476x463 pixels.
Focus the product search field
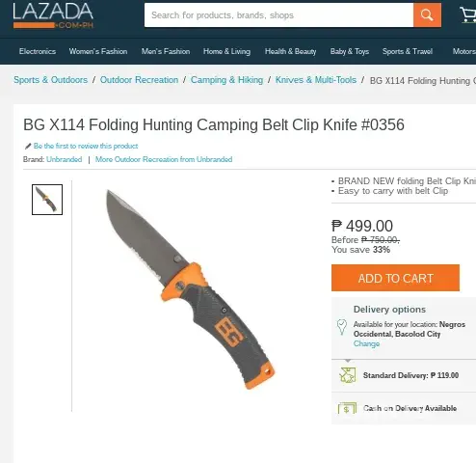click(x=278, y=15)
